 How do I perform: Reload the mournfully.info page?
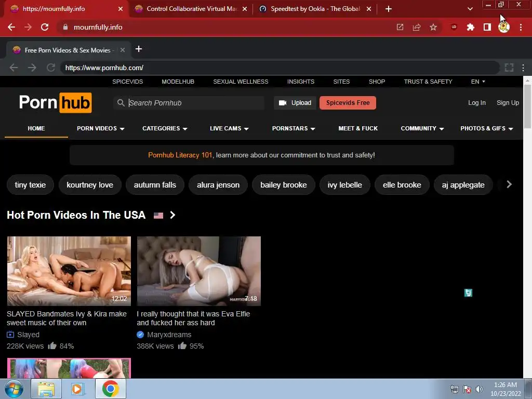[45, 27]
